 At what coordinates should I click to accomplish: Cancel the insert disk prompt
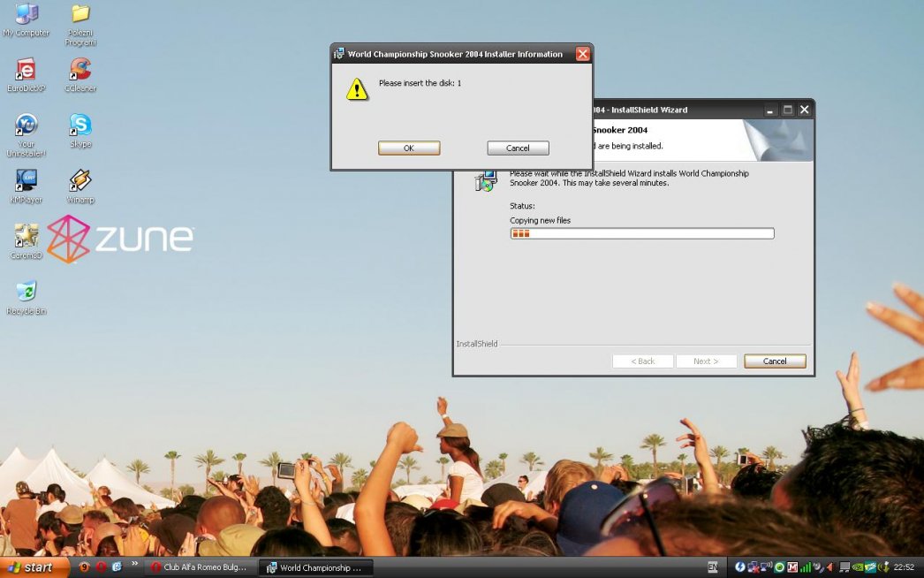point(518,148)
